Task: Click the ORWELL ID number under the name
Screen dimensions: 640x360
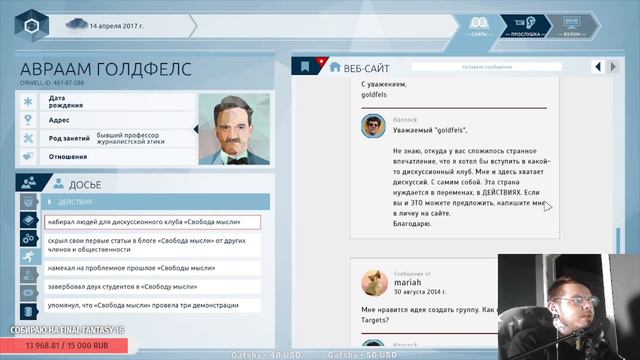Action: (x=52, y=83)
